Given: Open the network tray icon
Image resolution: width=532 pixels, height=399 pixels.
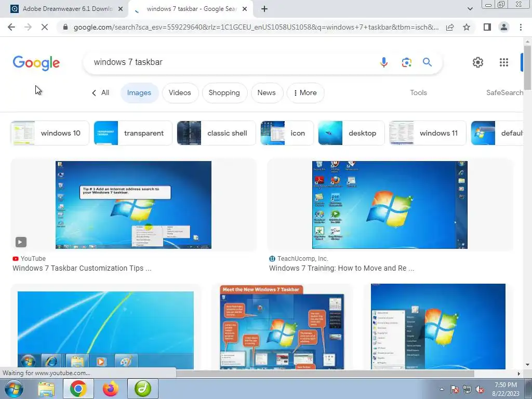Looking at the screenshot, I should (x=467, y=389).
